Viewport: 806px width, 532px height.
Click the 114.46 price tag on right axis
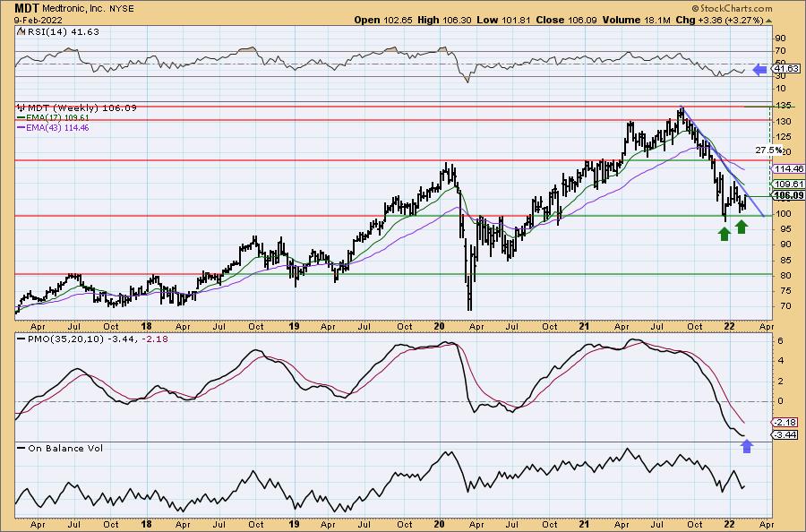tap(789, 168)
